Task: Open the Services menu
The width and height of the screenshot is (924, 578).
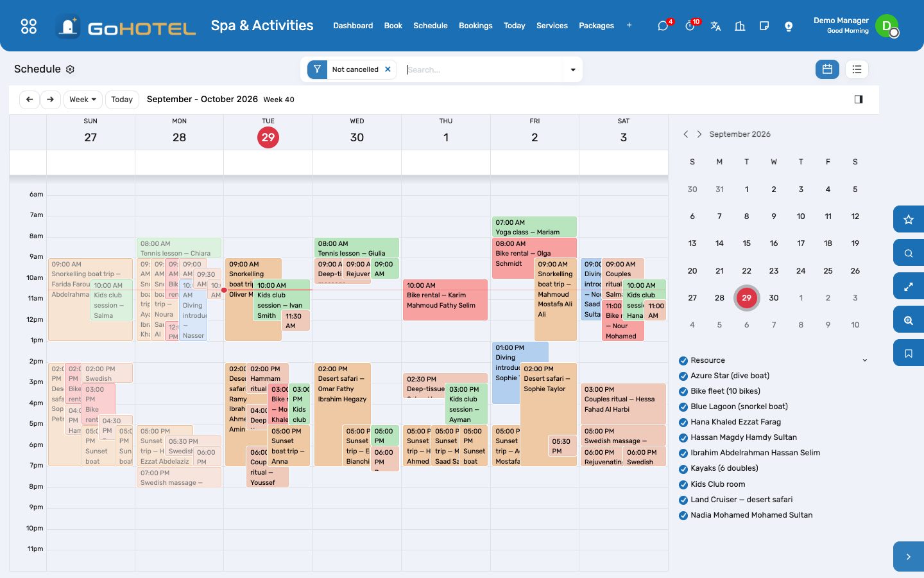Action: [x=552, y=26]
